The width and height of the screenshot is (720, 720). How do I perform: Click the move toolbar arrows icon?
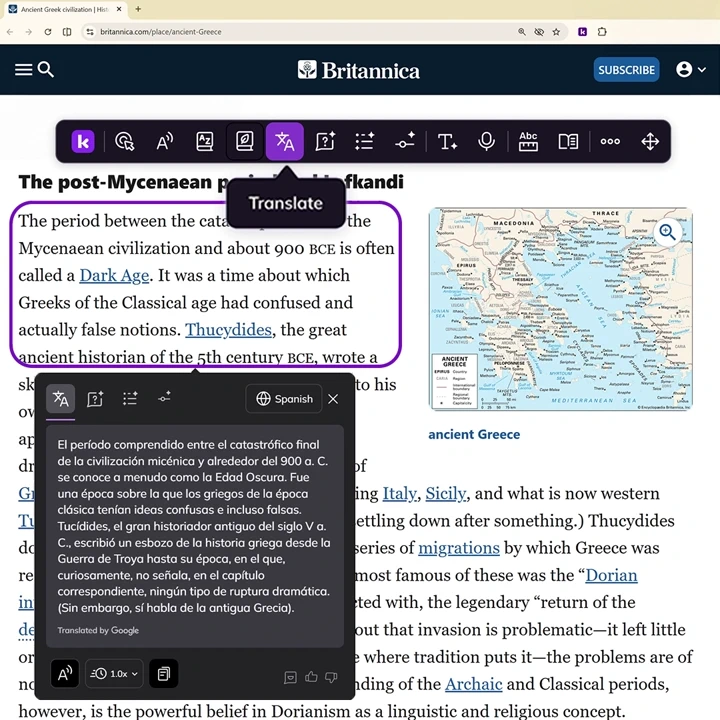coord(650,141)
